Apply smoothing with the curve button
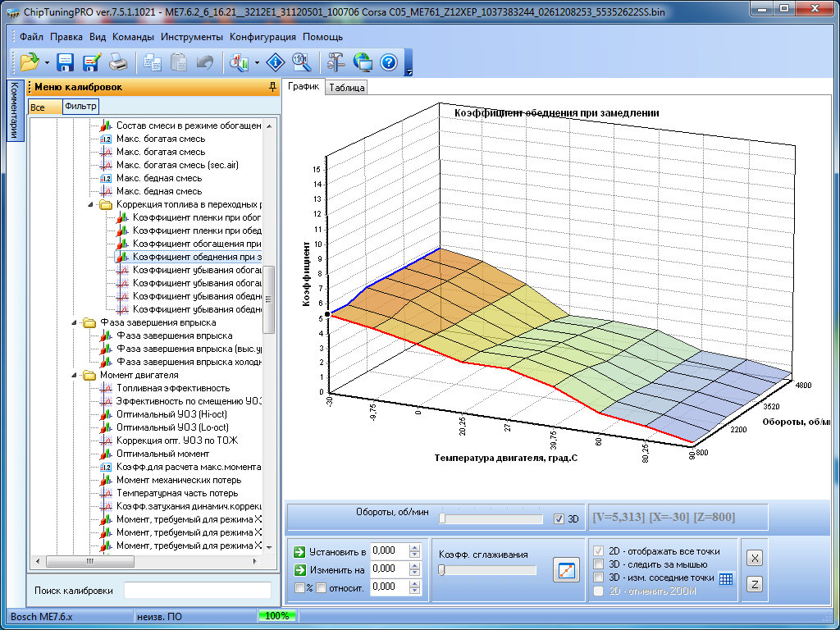Screen dimensions: 840x630 click(565, 568)
